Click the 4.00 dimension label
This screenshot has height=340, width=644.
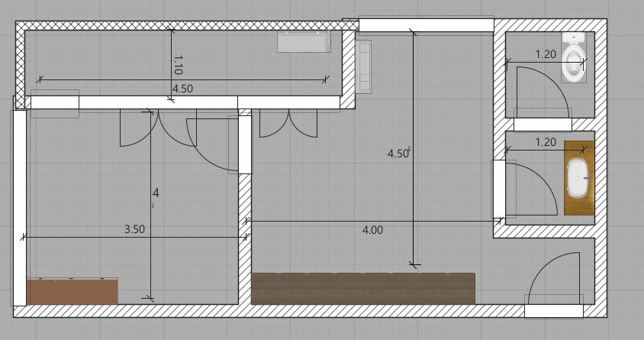click(373, 228)
